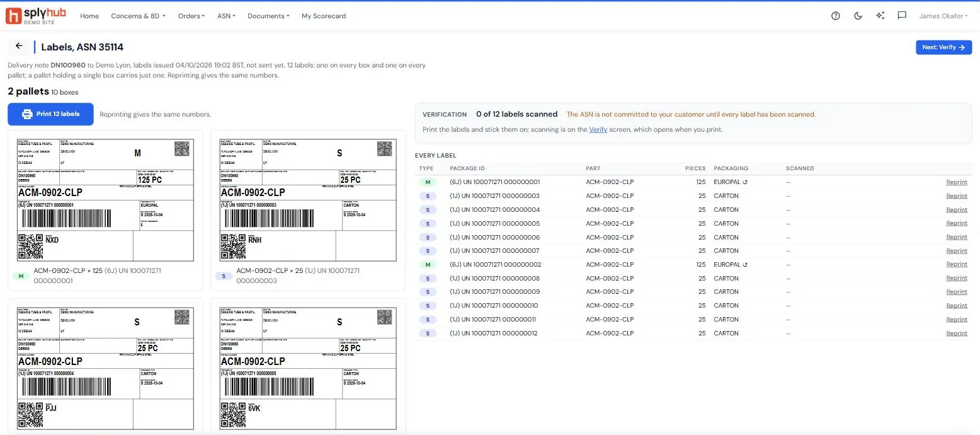Open the NXD pallet label preview
The height and width of the screenshot is (435, 980).
[x=105, y=200]
